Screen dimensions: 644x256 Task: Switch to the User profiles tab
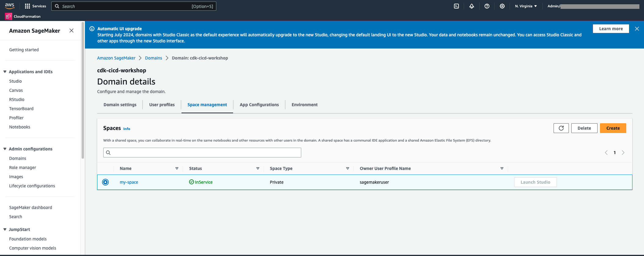[x=162, y=105]
